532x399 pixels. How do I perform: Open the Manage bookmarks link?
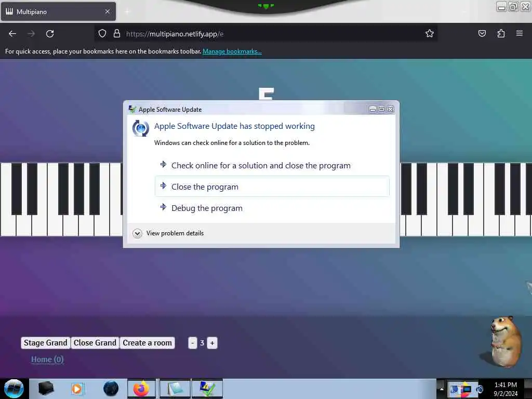tap(232, 51)
